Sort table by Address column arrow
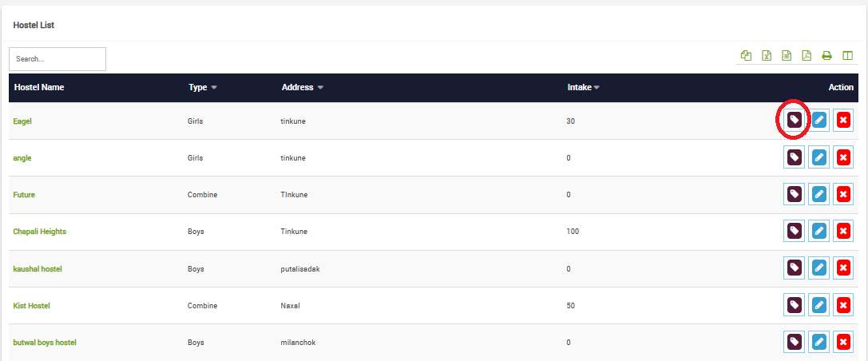 tap(320, 88)
